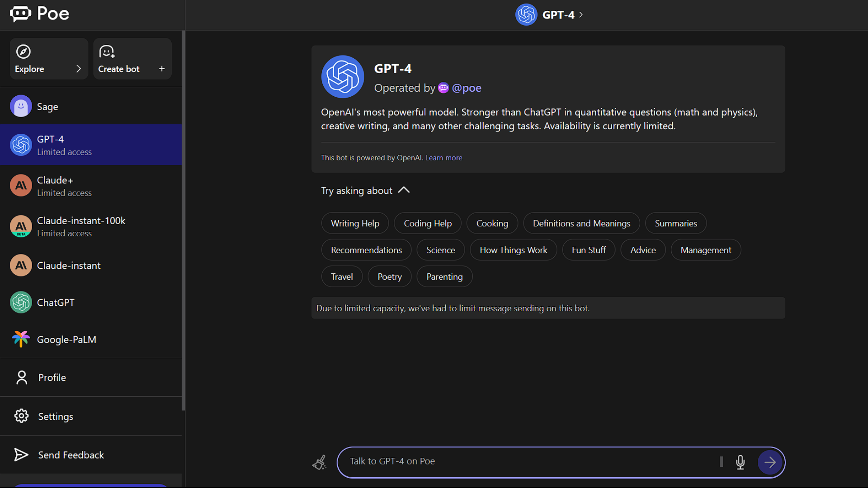Open the Learn more link
The width and height of the screenshot is (868, 488).
click(443, 158)
